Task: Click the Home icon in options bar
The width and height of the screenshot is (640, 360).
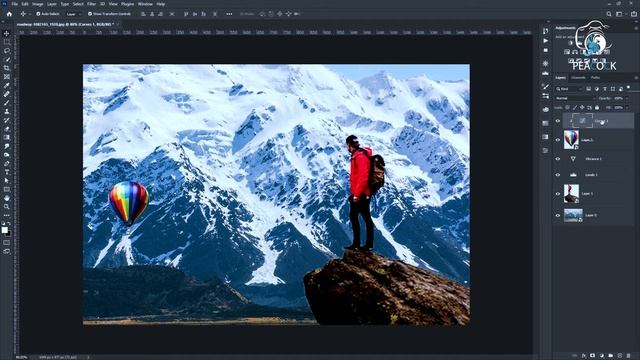Action: [9, 14]
